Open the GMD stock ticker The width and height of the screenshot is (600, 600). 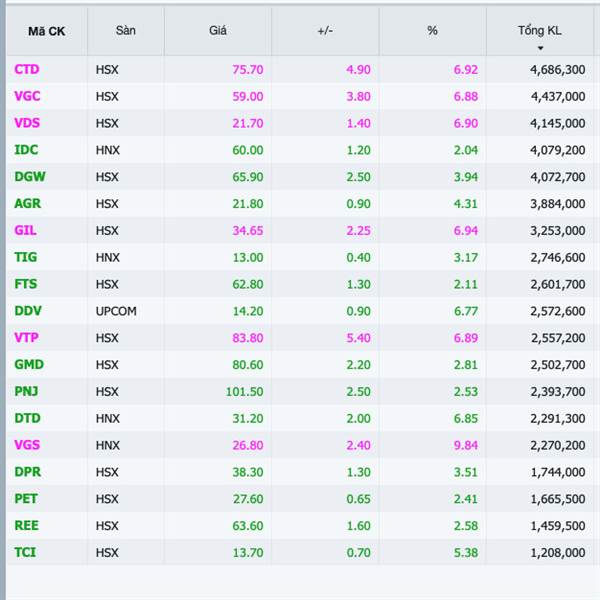(x=29, y=364)
